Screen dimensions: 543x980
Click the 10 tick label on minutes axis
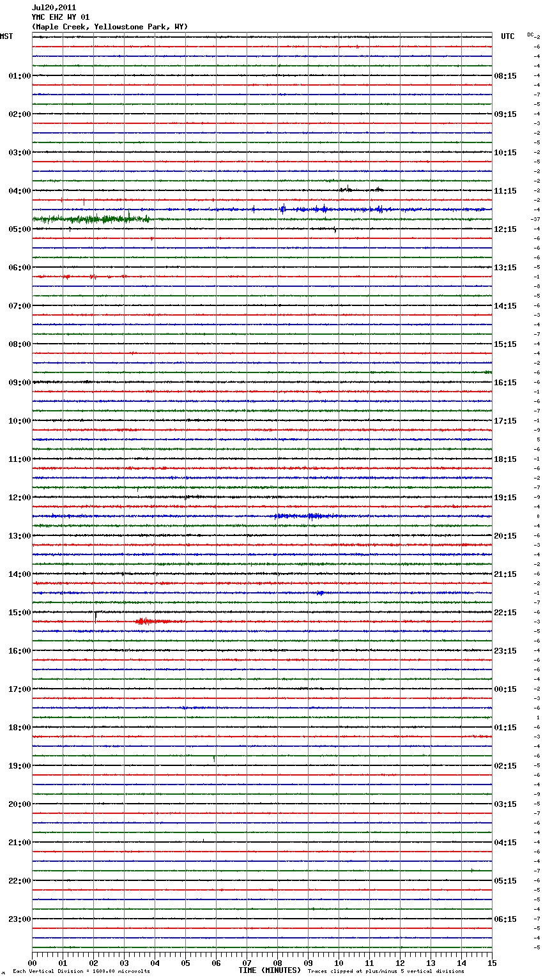(x=339, y=963)
